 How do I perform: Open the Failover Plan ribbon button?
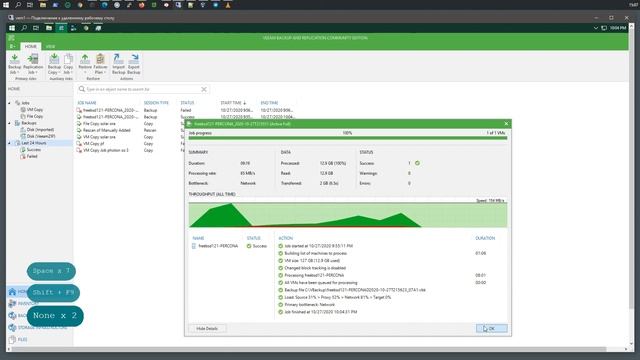point(100,64)
